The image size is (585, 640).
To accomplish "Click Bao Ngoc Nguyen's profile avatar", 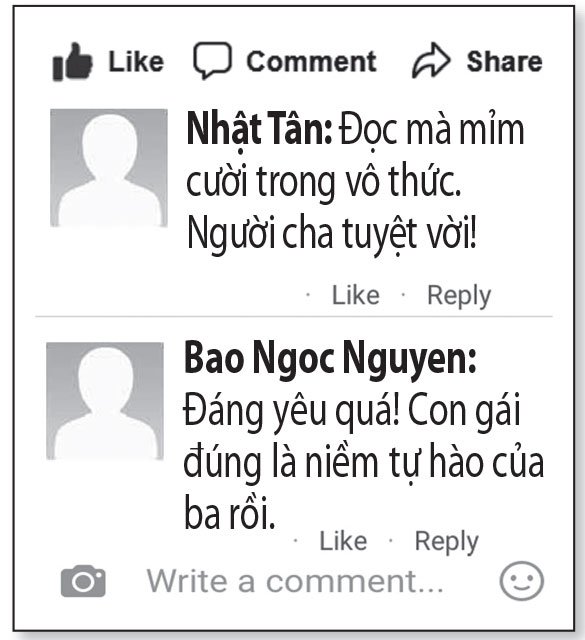I will pos(105,401).
